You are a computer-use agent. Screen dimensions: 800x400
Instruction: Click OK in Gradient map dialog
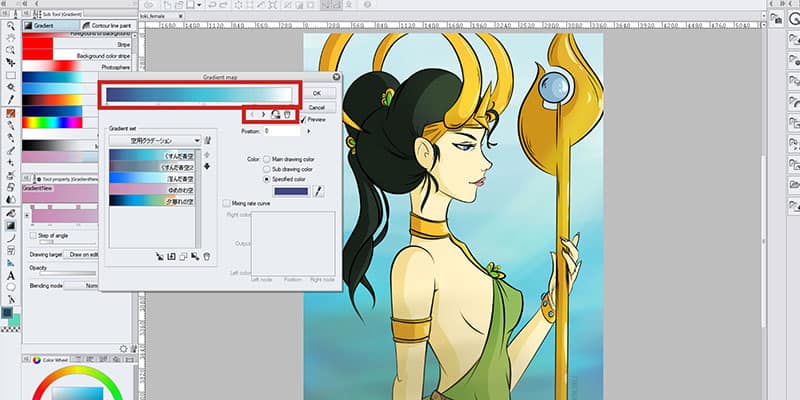coord(320,93)
